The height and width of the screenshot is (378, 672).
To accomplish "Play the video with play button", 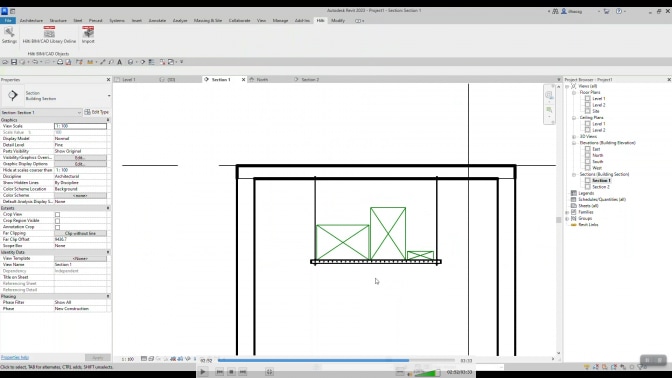I will pyautogui.click(x=203, y=372).
